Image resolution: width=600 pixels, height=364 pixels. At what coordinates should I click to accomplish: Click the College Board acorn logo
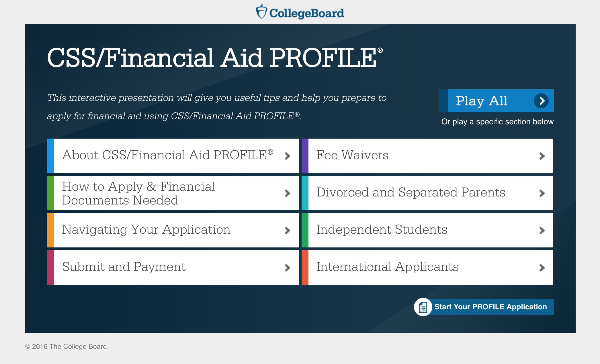point(261,12)
